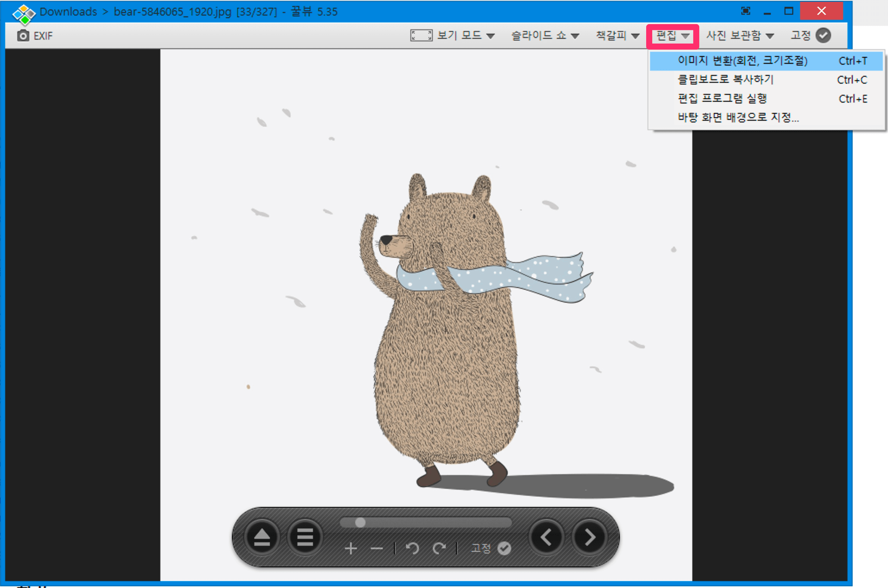Select the eject/open file icon on bottom toolbar

pos(262,537)
